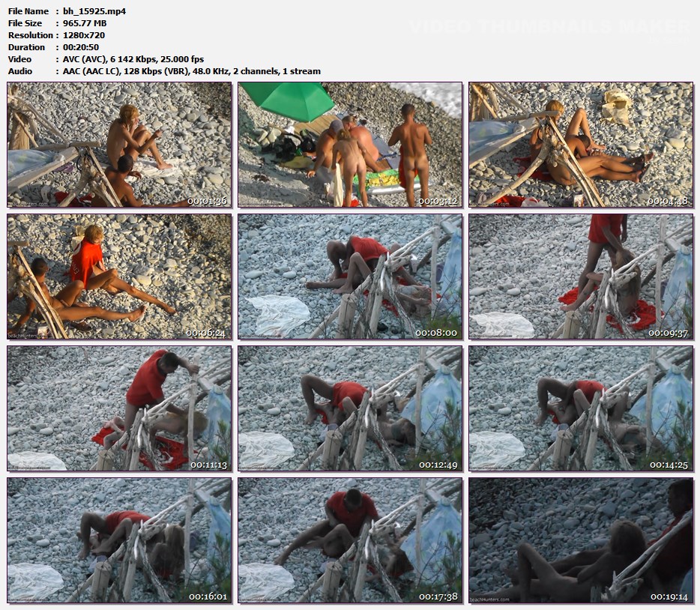Select the frame at 00:17:38
The width and height of the screenshot is (700, 610).
[x=350, y=540]
